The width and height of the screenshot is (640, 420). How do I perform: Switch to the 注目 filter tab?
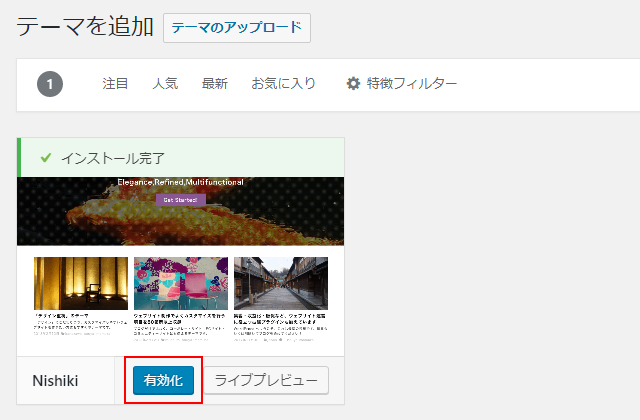coord(115,84)
